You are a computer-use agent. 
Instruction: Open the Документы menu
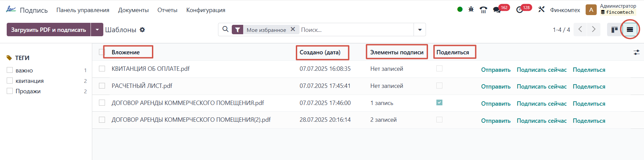click(133, 10)
